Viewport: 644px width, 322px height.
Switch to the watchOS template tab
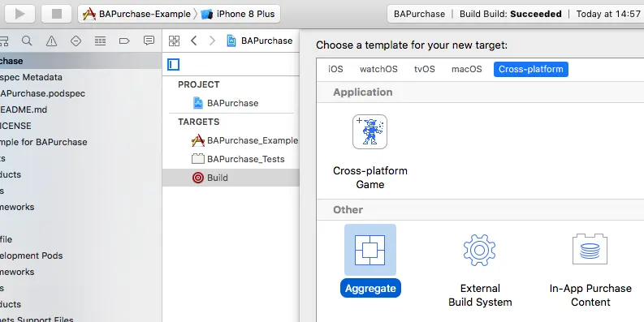(378, 69)
